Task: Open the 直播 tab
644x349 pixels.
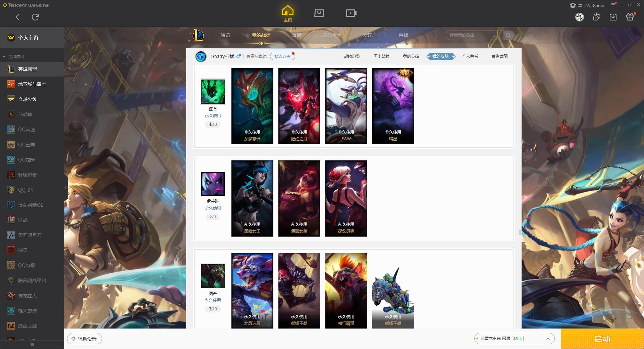Action: (297, 35)
